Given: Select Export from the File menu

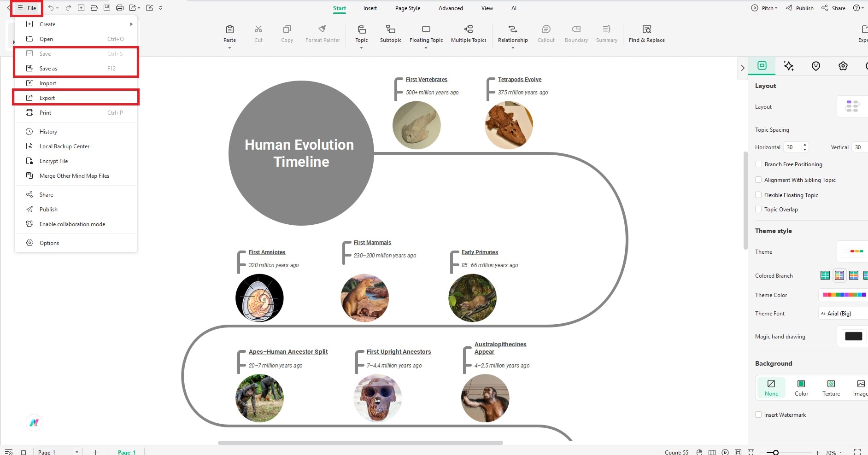Looking at the screenshot, I should click(76, 98).
